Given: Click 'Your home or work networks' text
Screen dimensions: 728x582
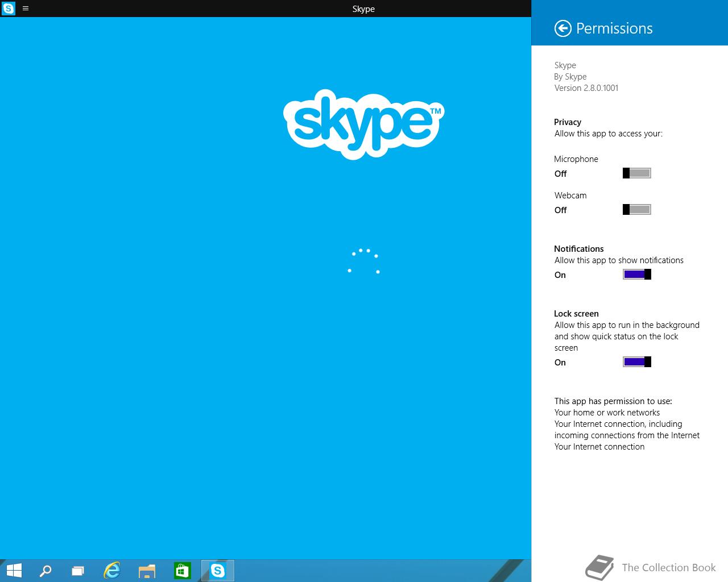Looking at the screenshot, I should (607, 413).
